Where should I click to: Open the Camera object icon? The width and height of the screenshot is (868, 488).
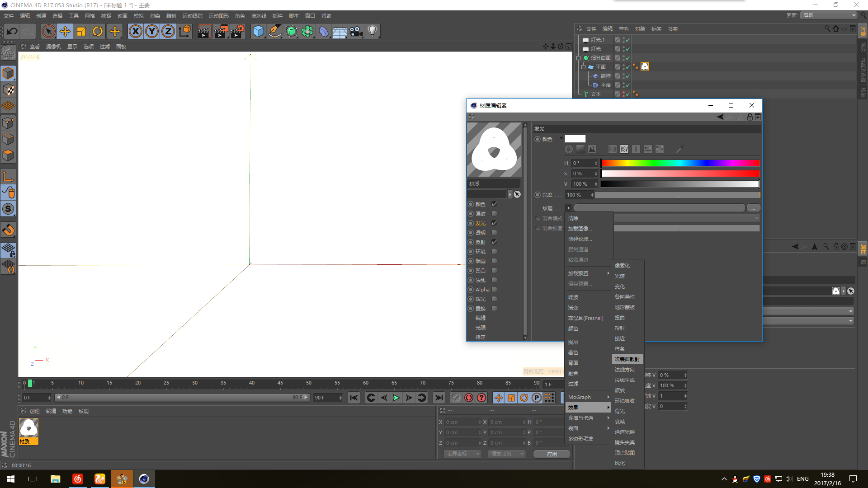pyautogui.click(x=356, y=31)
